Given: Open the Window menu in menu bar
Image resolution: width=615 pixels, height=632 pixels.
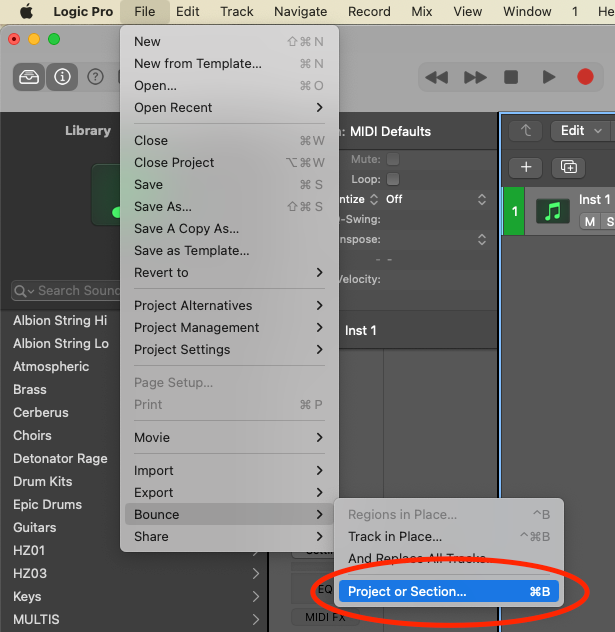Looking at the screenshot, I should (x=527, y=12).
